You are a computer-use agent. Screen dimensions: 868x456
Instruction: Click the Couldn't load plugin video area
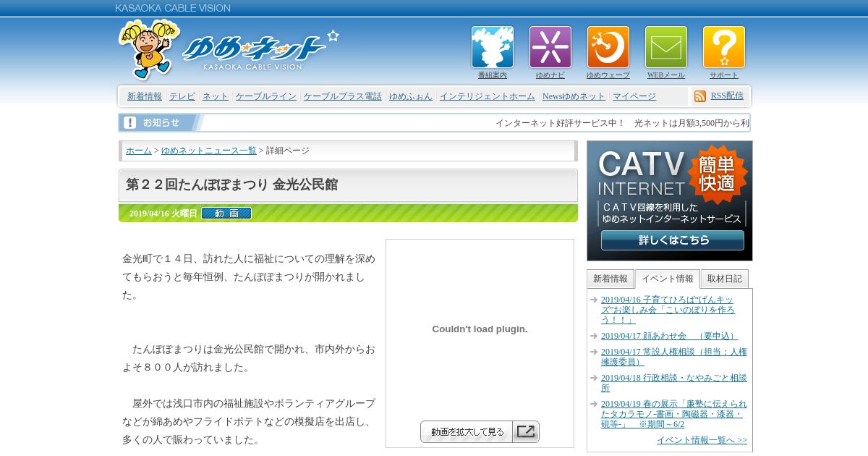(x=480, y=329)
